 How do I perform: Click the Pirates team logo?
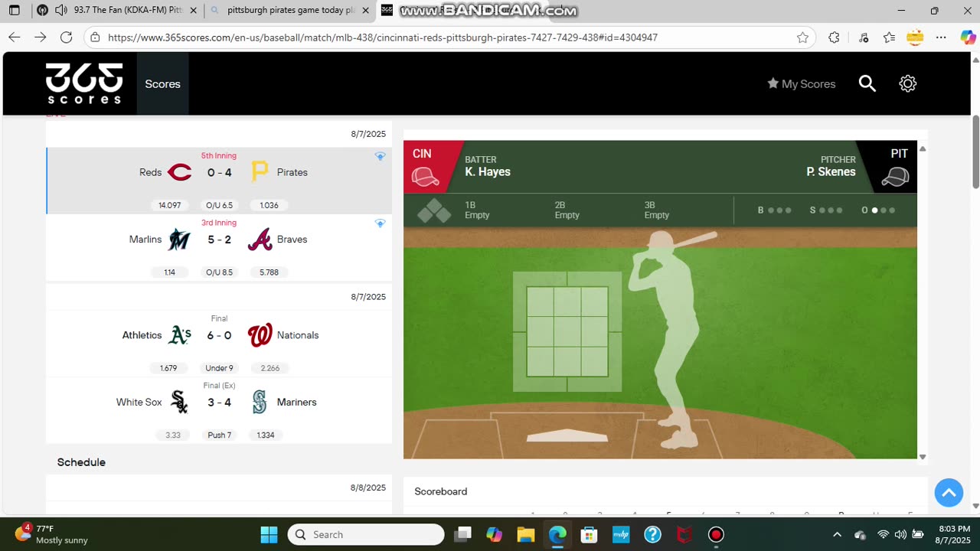[260, 173]
